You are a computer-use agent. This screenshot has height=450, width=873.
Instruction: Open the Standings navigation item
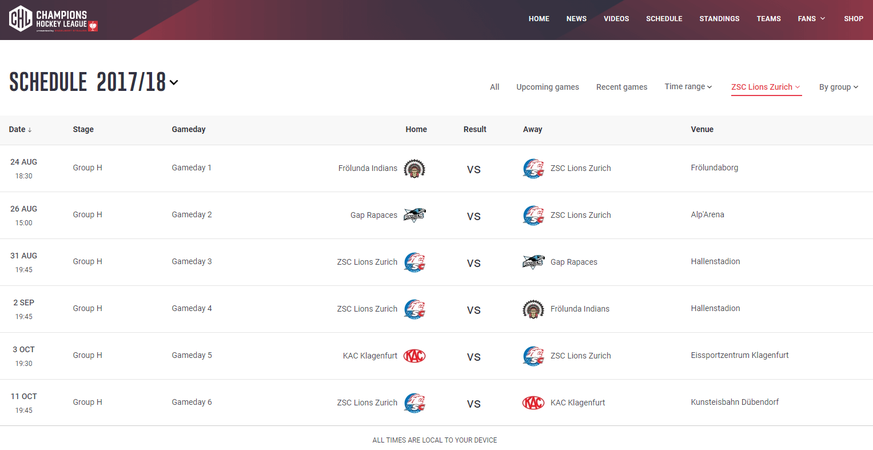click(x=719, y=18)
